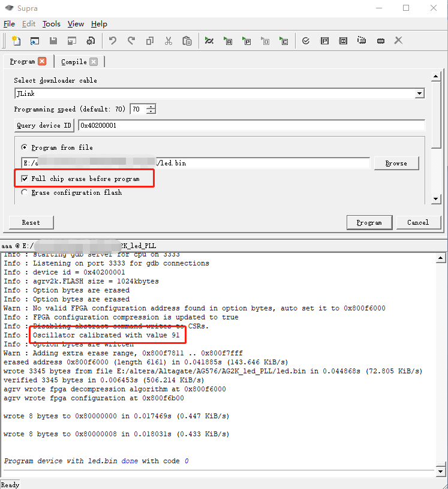This screenshot has height=489, width=448.
Task: Click the small IC package toolbar icon
Action: tap(381, 41)
